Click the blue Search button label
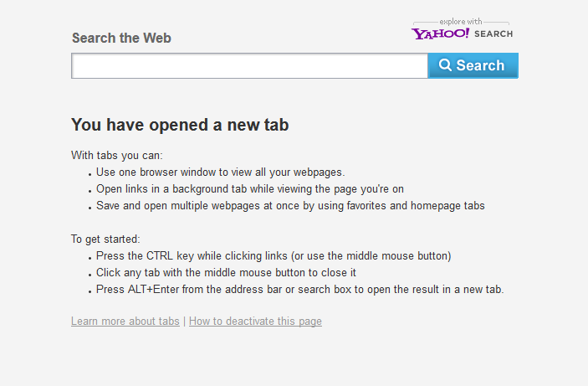 pyautogui.click(x=480, y=65)
